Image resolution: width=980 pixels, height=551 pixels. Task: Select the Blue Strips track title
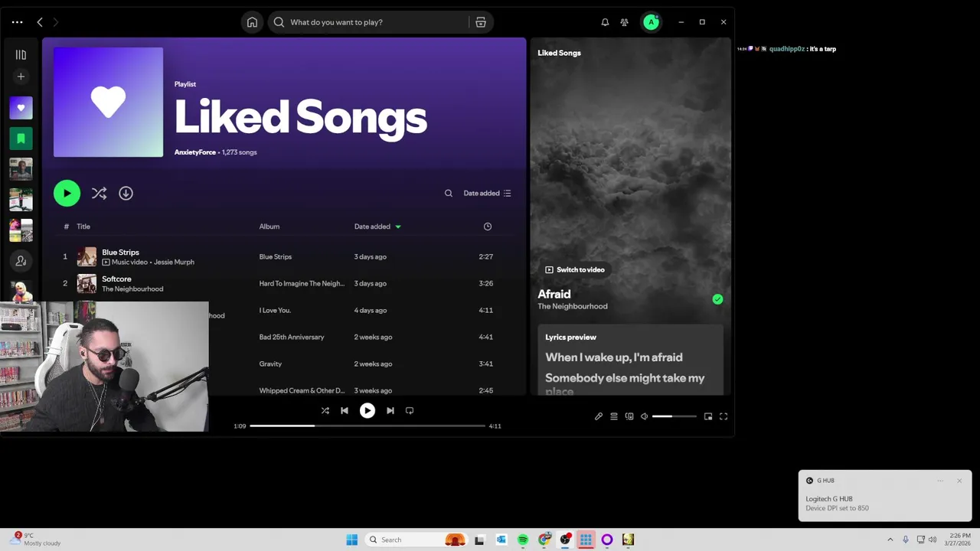(x=120, y=252)
